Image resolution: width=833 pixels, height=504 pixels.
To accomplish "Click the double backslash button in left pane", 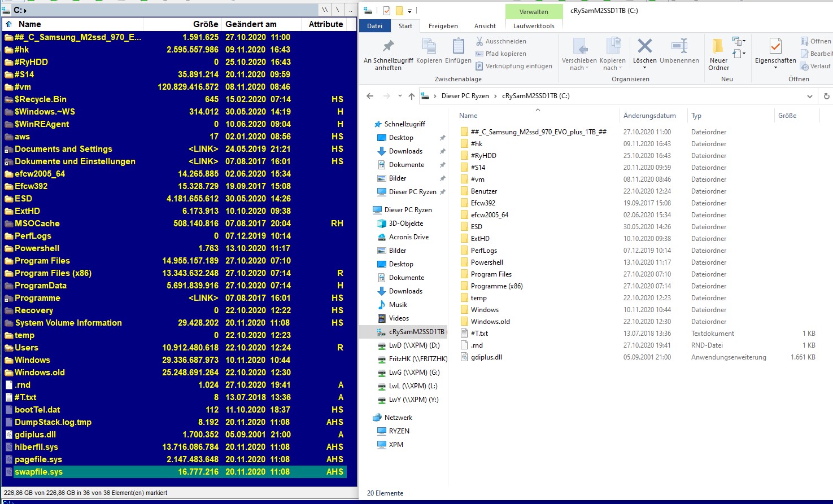I will [325, 10].
